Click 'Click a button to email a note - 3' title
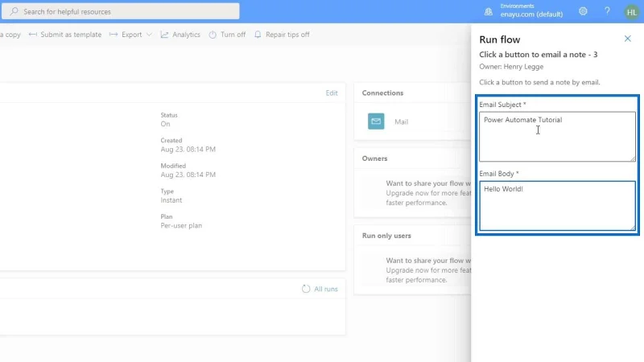Viewport: 644px width, 362px height. coord(538,55)
